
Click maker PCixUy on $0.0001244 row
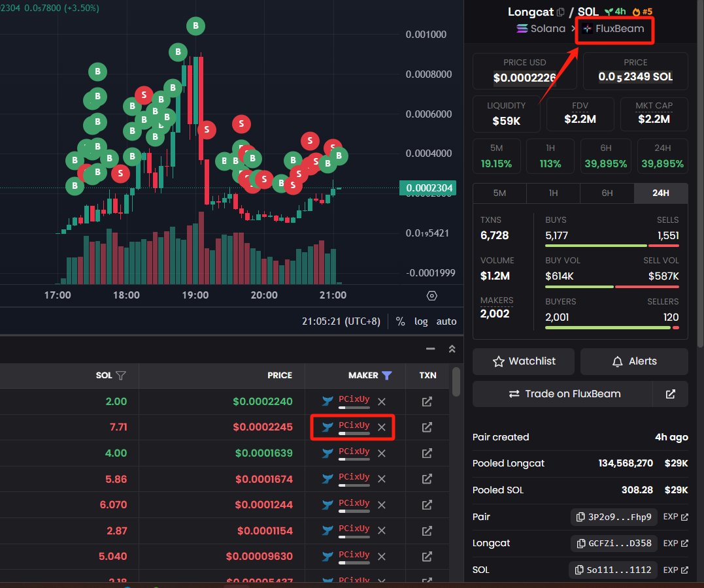(x=354, y=502)
